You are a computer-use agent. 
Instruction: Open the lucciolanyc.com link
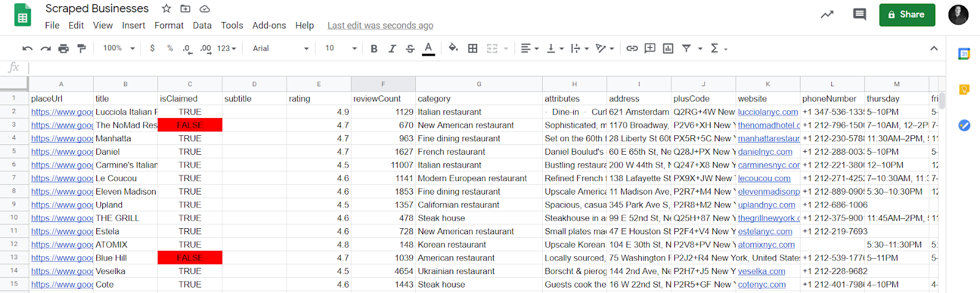tap(768, 112)
